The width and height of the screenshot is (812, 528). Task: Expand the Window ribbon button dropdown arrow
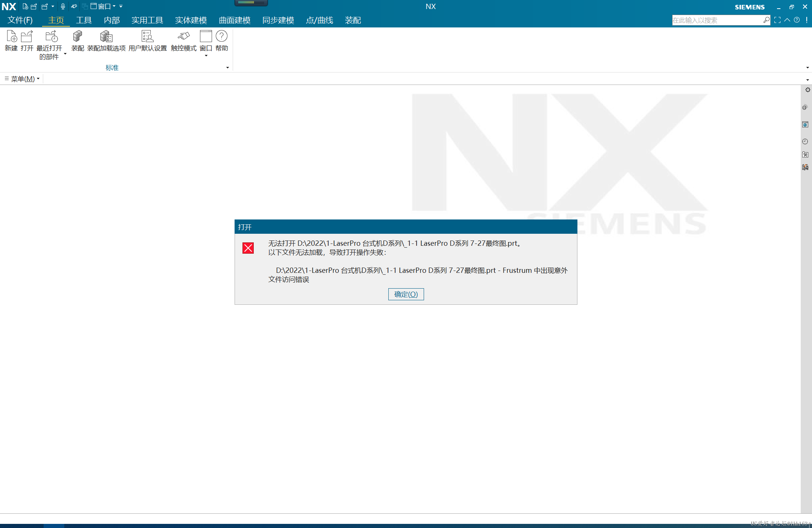(206, 56)
